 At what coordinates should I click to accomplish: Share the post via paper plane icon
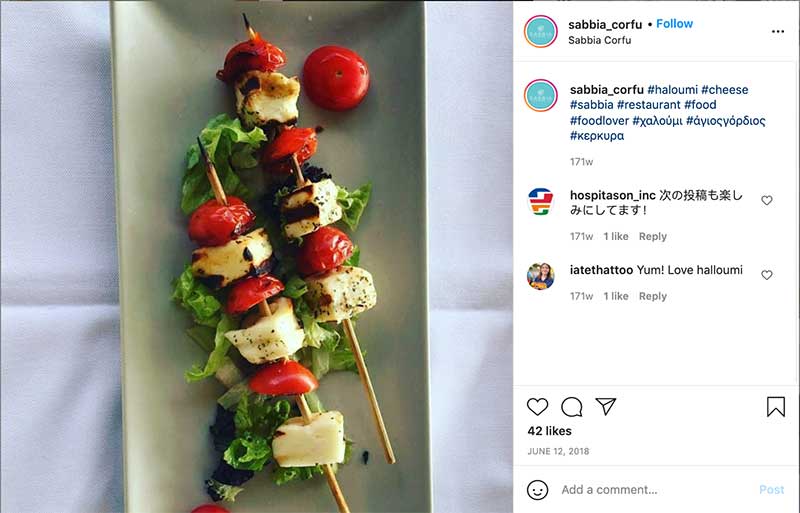pos(606,406)
